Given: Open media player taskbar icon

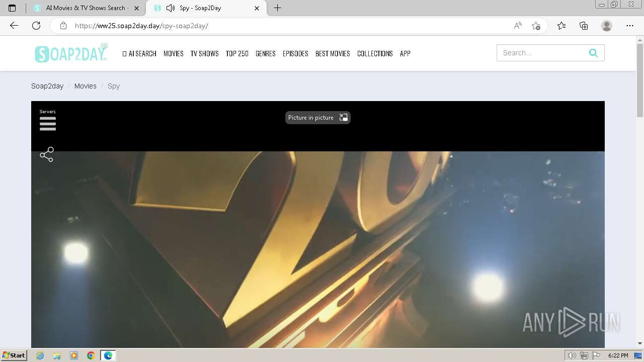Looking at the screenshot, I should [74, 355].
